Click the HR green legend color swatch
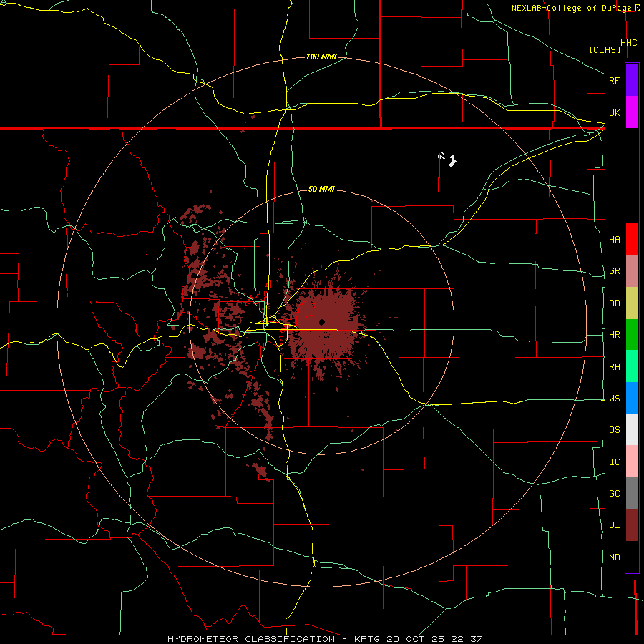This screenshot has width=644, height=644. click(x=632, y=335)
